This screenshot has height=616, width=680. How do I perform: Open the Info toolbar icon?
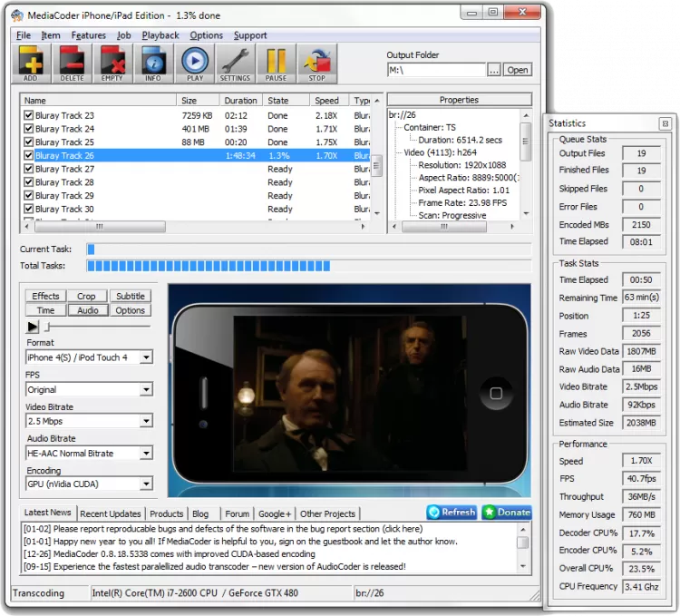point(152,63)
